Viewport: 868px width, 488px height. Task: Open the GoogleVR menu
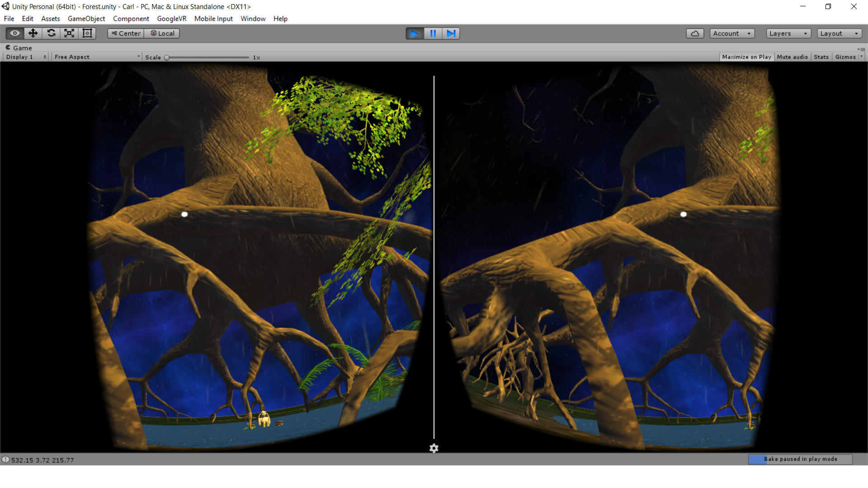pyautogui.click(x=171, y=19)
